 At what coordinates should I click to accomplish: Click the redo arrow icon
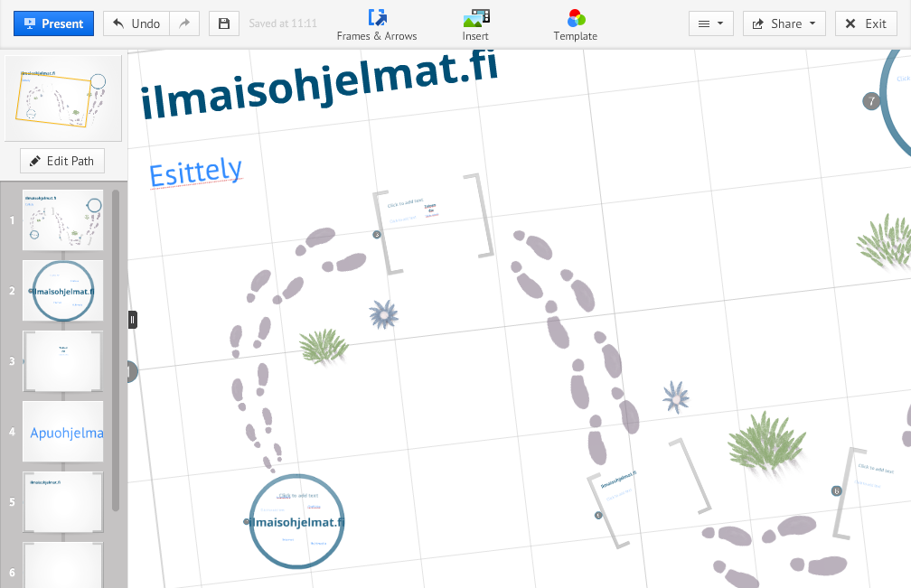pyautogui.click(x=184, y=23)
